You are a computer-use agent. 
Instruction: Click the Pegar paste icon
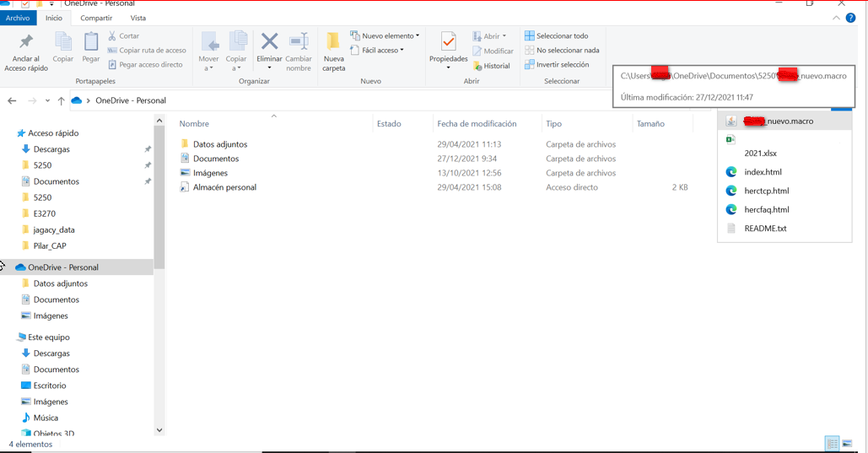(x=91, y=44)
